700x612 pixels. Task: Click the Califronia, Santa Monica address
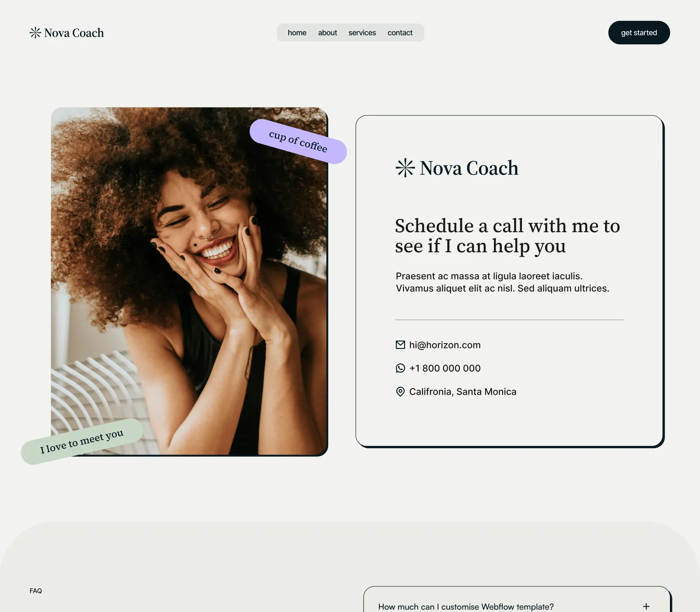point(462,392)
